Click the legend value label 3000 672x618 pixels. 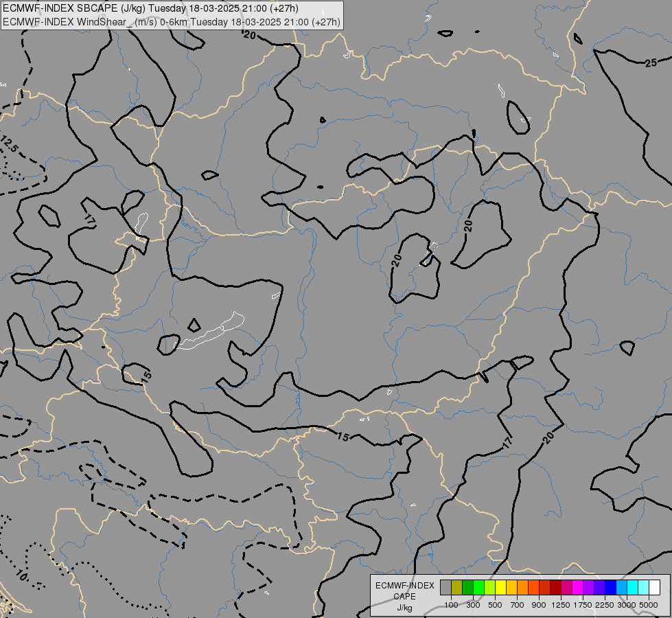pos(627,605)
